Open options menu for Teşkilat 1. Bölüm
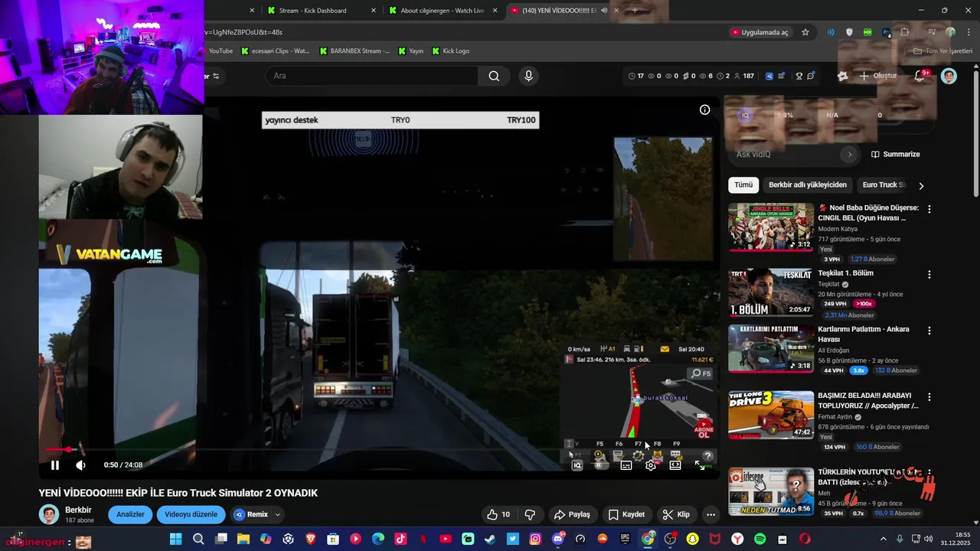 coord(929,274)
